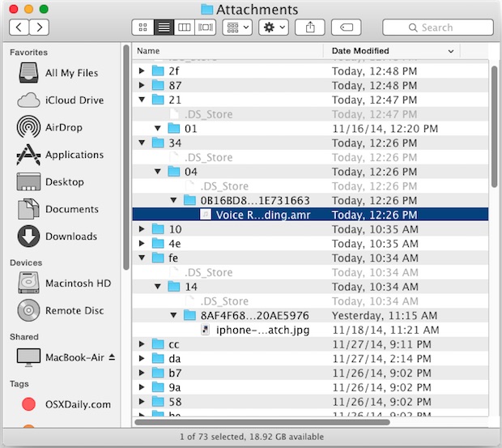Go back with the left arrow
Image resolution: width=502 pixels, height=448 pixels.
point(19,28)
